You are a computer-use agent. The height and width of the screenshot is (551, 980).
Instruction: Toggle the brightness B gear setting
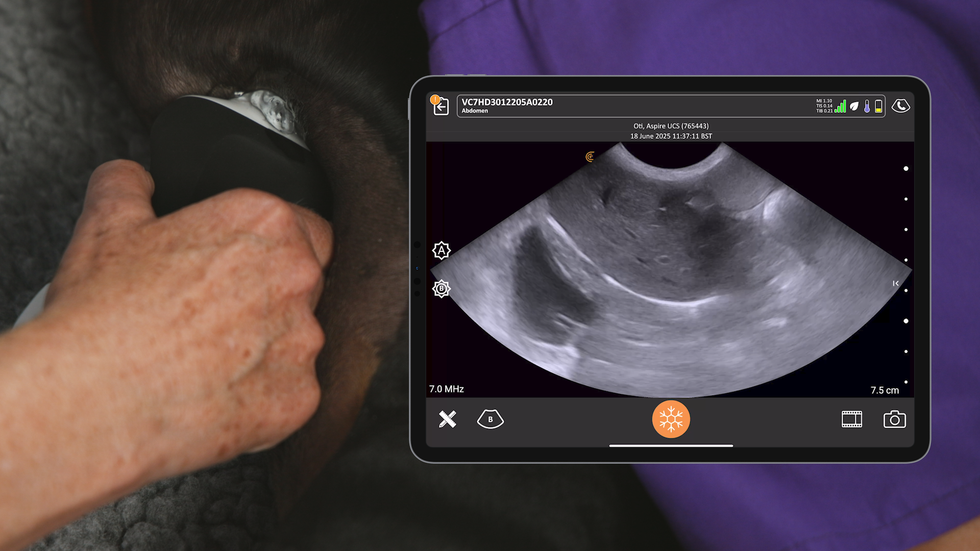[x=442, y=289]
